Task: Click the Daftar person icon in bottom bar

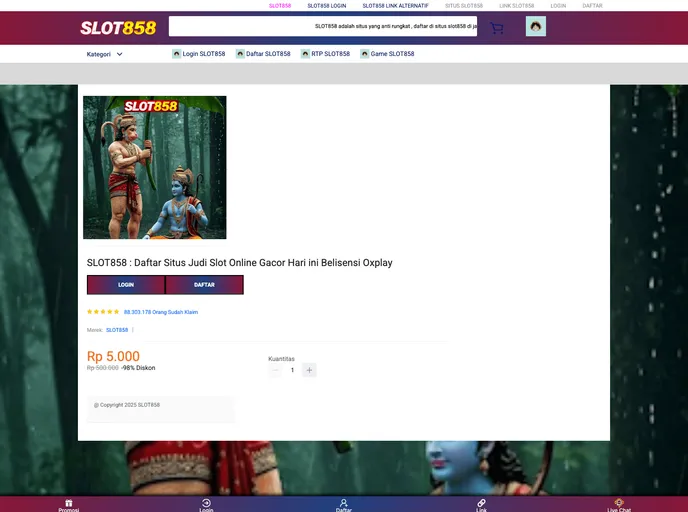Action: tap(344, 503)
